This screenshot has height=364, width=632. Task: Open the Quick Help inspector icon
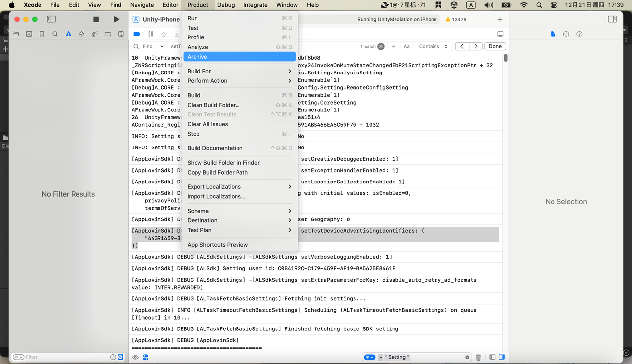click(580, 34)
